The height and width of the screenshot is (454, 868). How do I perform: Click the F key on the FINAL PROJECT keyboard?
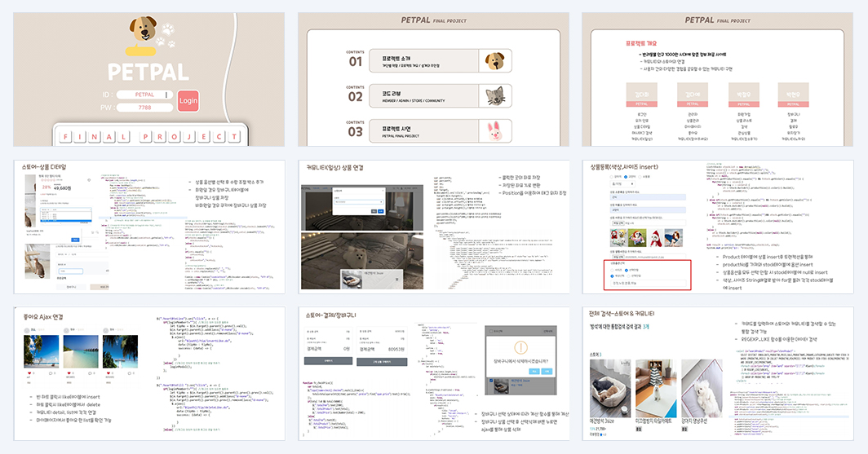65,136
